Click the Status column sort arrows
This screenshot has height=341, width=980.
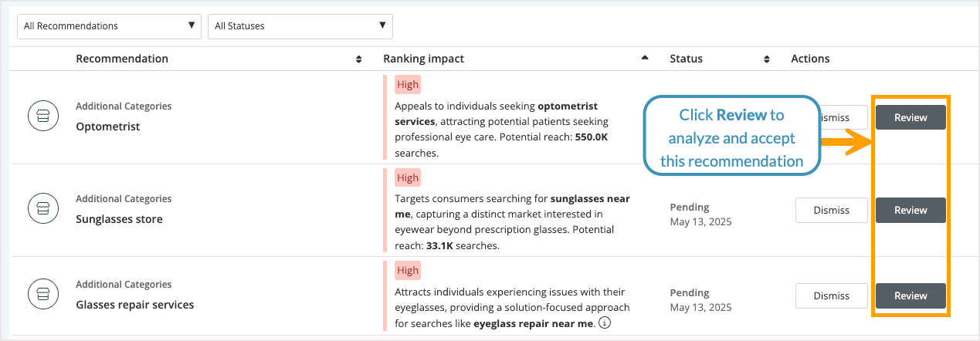(x=767, y=59)
